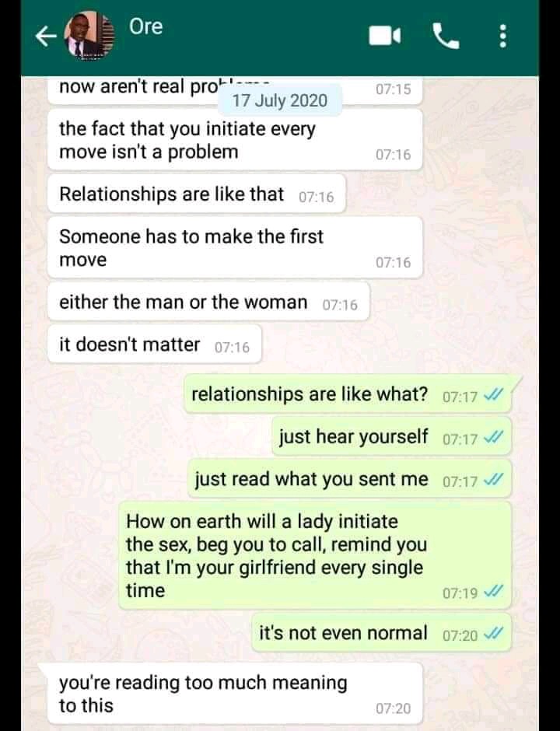Select message "Someone has to make the first move"
Screen dimensions: 560x731
(x=235, y=248)
